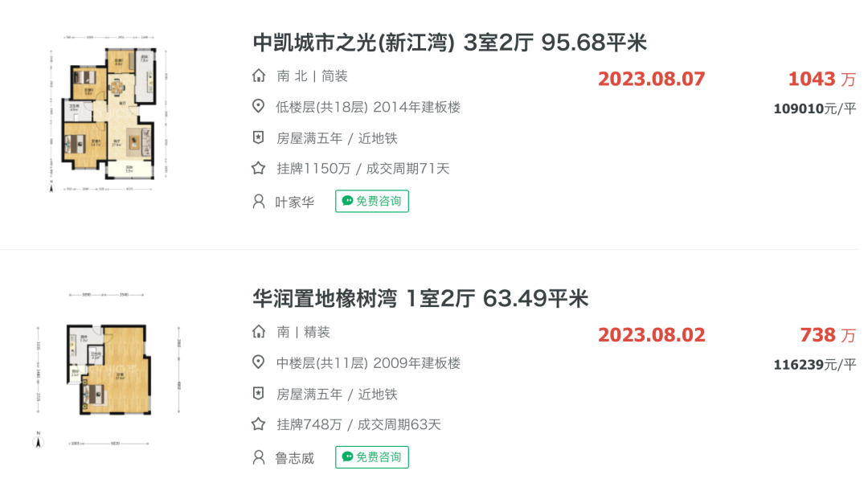The width and height of the screenshot is (868, 495).
Task: Open 免费咨询 chat with 鲁志威
Action: (372, 456)
